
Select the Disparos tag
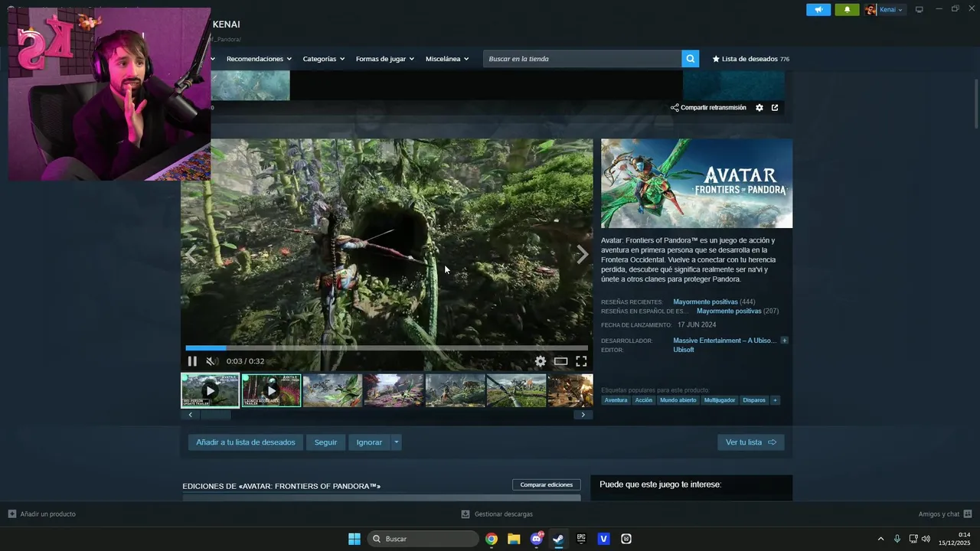click(x=754, y=400)
